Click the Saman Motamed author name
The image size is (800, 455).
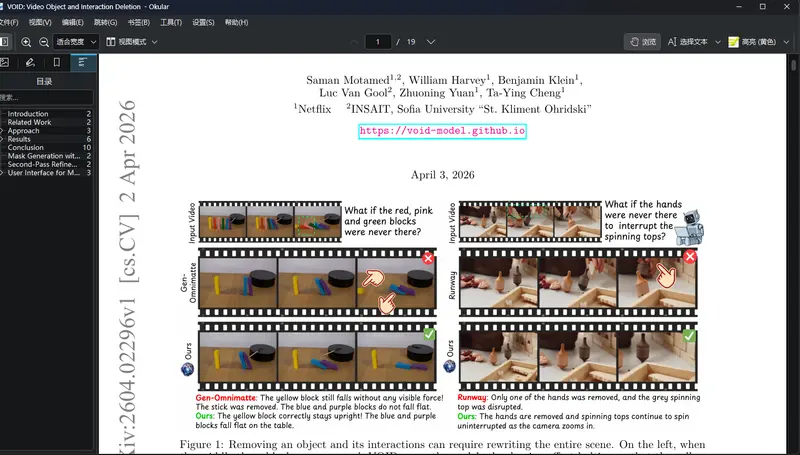coord(348,80)
